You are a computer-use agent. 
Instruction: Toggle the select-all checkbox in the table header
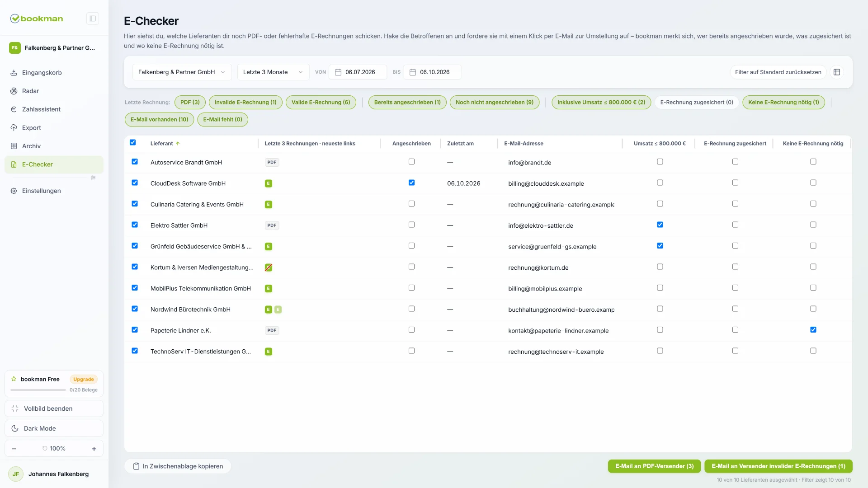tap(133, 142)
